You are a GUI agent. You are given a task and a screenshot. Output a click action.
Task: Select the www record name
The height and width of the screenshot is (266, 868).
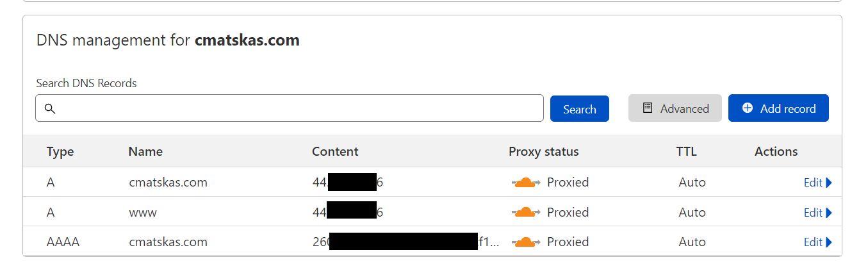coord(143,212)
